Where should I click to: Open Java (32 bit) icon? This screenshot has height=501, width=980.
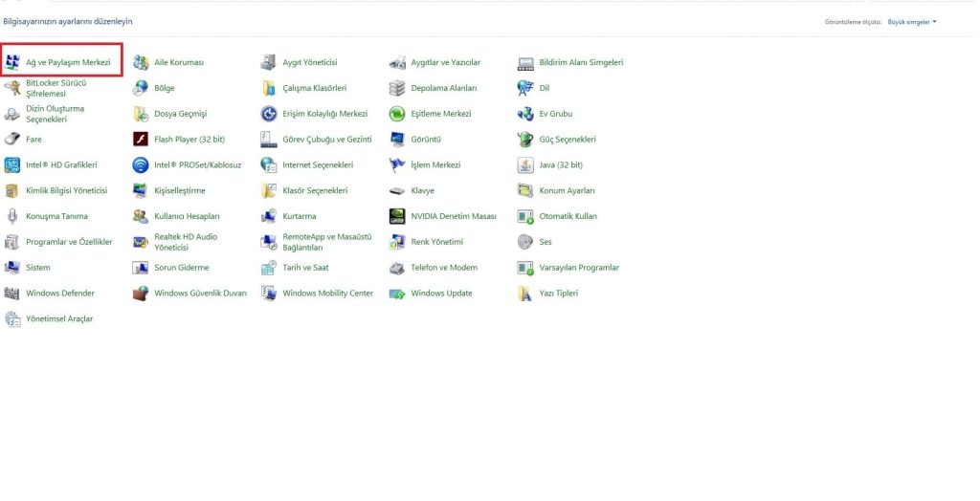point(525,164)
